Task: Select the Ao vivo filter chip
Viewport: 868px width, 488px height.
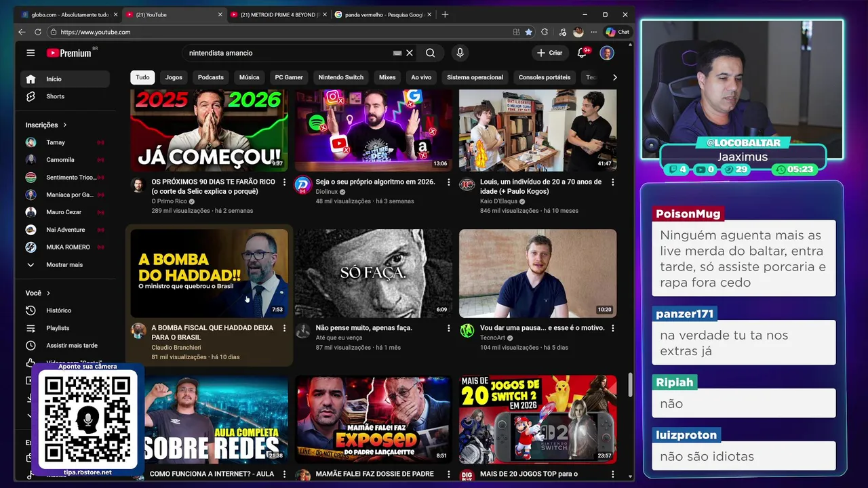Action: click(x=421, y=77)
